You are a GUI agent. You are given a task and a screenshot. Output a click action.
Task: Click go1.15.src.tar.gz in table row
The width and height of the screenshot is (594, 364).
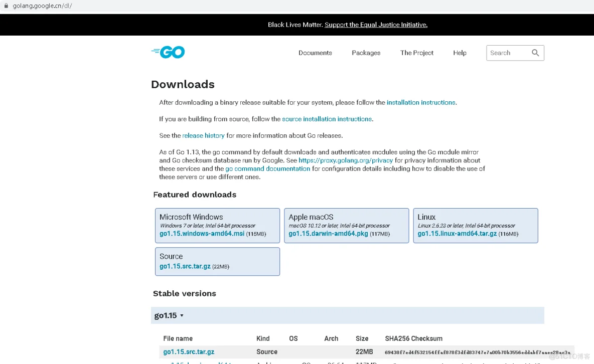click(x=189, y=352)
